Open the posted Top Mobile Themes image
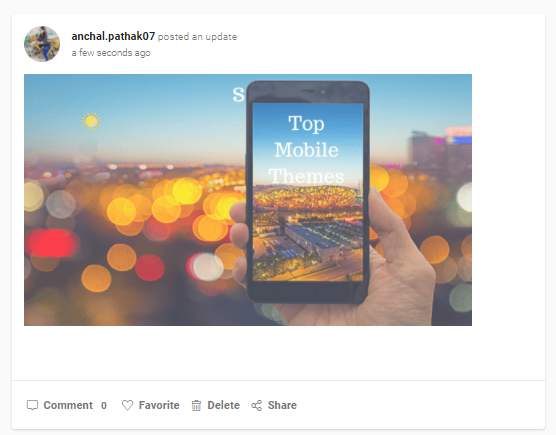The width and height of the screenshot is (556, 435). click(248, 200)
